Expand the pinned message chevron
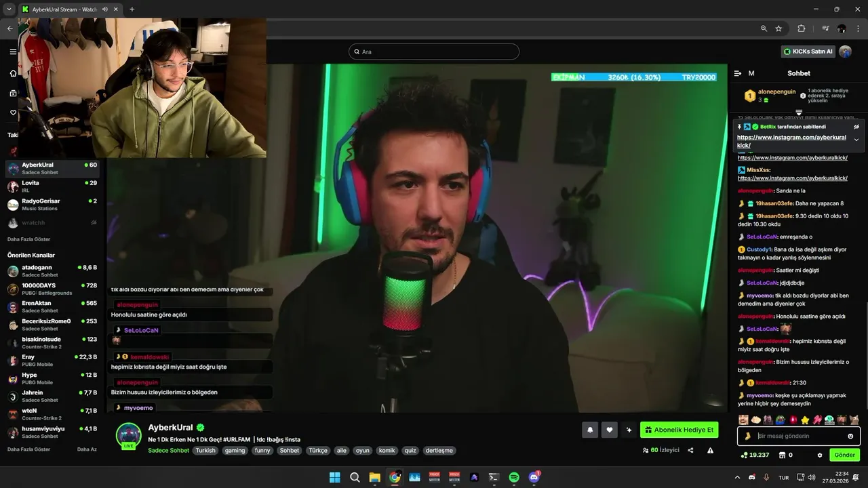Viewport: 868px width, 488px height. (856, 140)
